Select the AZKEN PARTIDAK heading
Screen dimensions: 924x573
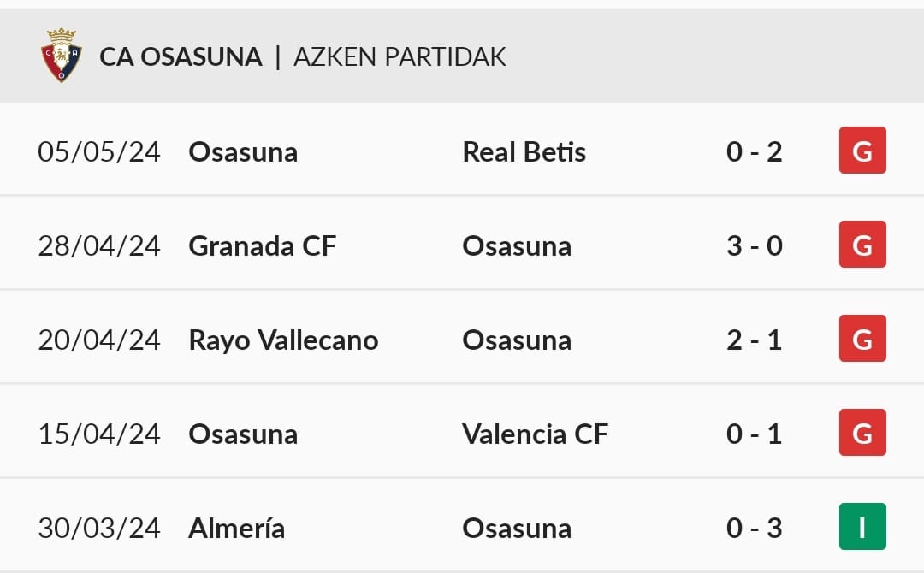[x=400, y=56]
